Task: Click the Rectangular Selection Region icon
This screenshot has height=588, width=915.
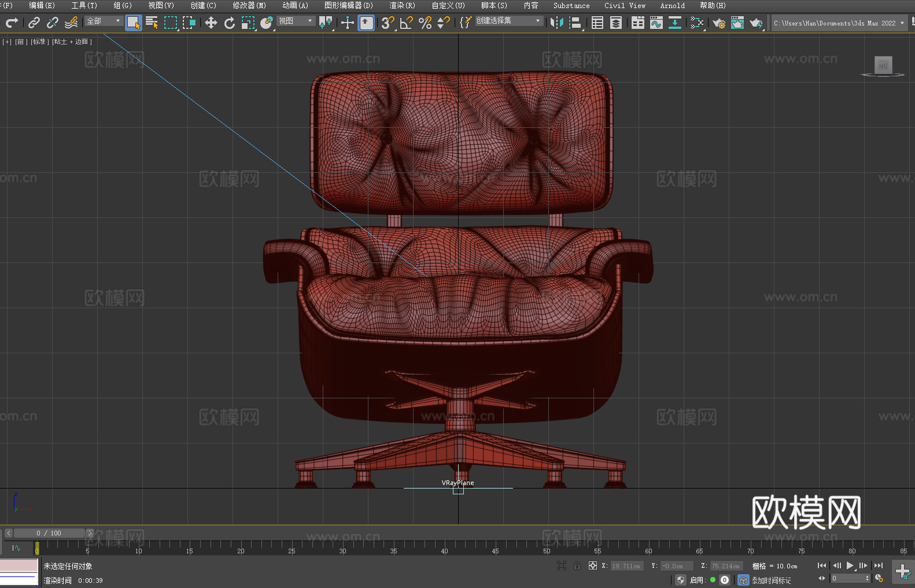Action: click(171, 23)
